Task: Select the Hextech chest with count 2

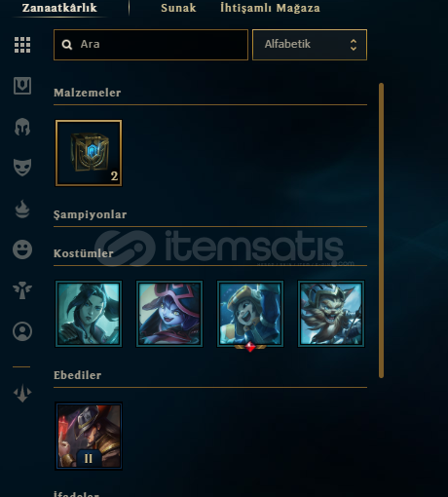Action: click(89, 153)
